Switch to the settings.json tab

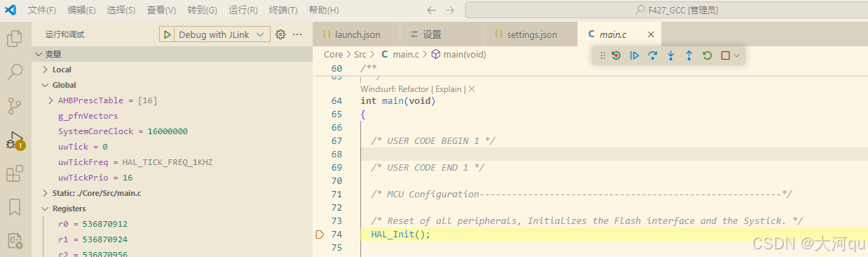(x=531, y=34)
